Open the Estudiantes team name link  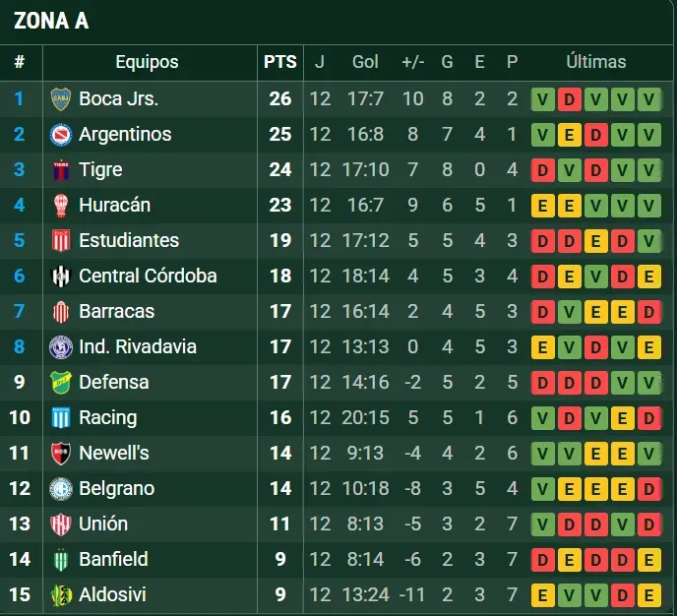[129, 240]
